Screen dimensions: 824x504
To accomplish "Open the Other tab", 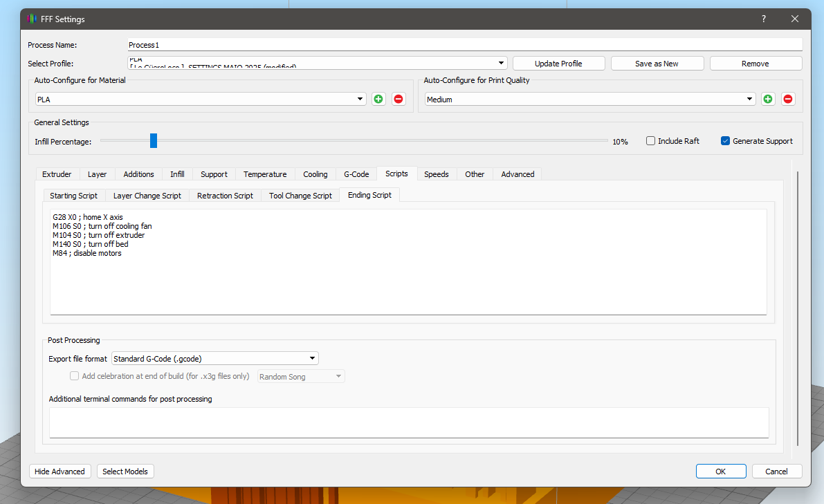I will pos(475,174).
